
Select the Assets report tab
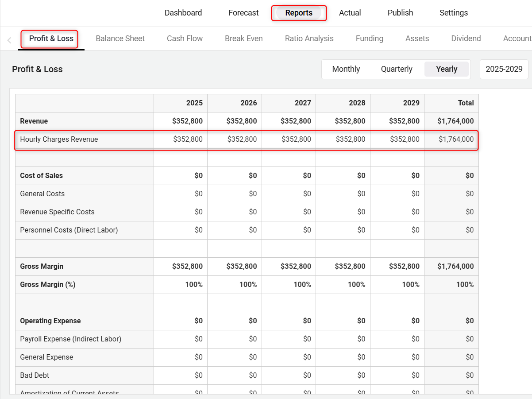[417, 39]
